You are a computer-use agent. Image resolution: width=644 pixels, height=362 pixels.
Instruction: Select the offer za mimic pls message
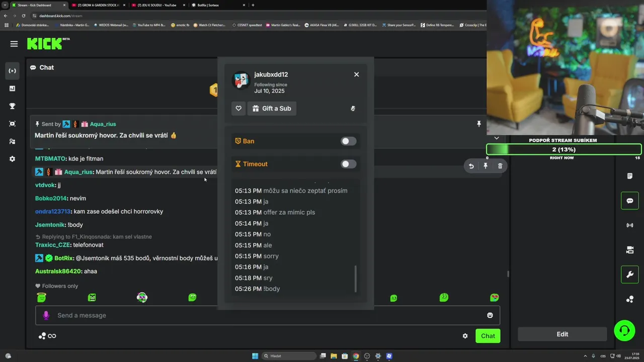[x=275, y=212]
